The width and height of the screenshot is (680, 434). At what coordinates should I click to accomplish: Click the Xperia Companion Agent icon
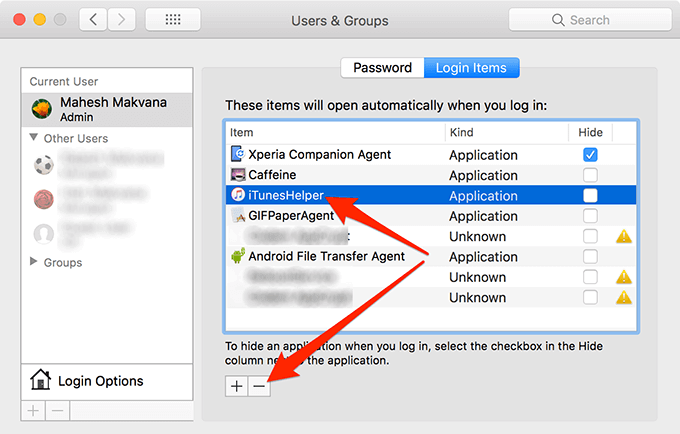click(x=238, y=155)
